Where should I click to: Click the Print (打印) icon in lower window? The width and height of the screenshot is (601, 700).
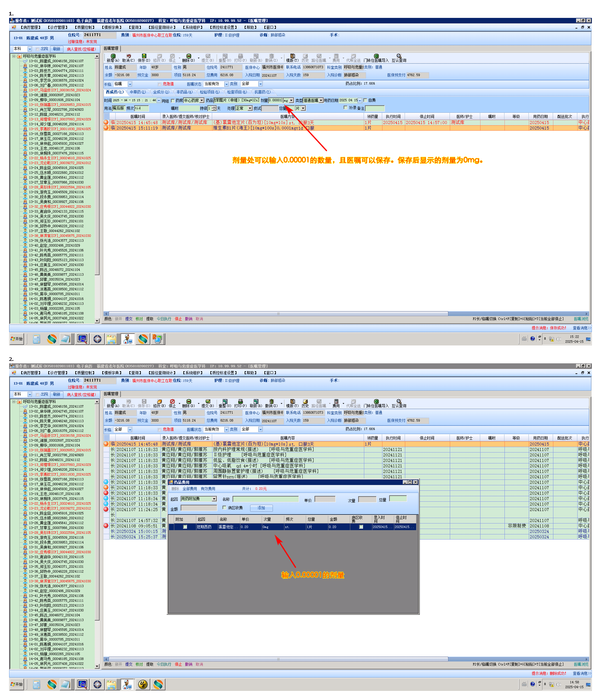[240, 402]
